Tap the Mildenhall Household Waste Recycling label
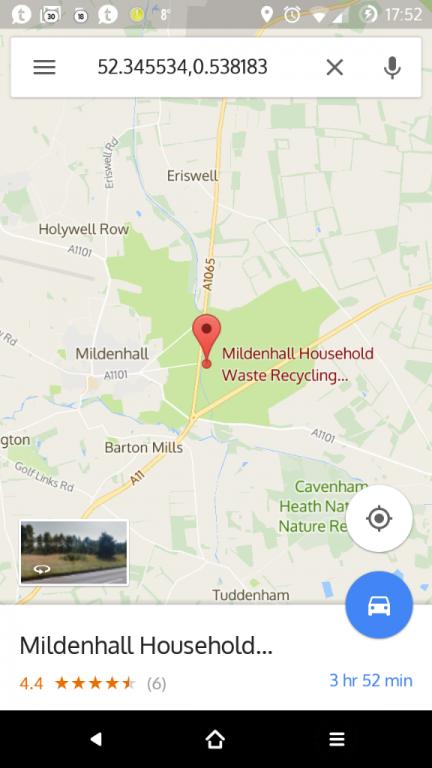432x768 pixels. (x=298, y=364)
